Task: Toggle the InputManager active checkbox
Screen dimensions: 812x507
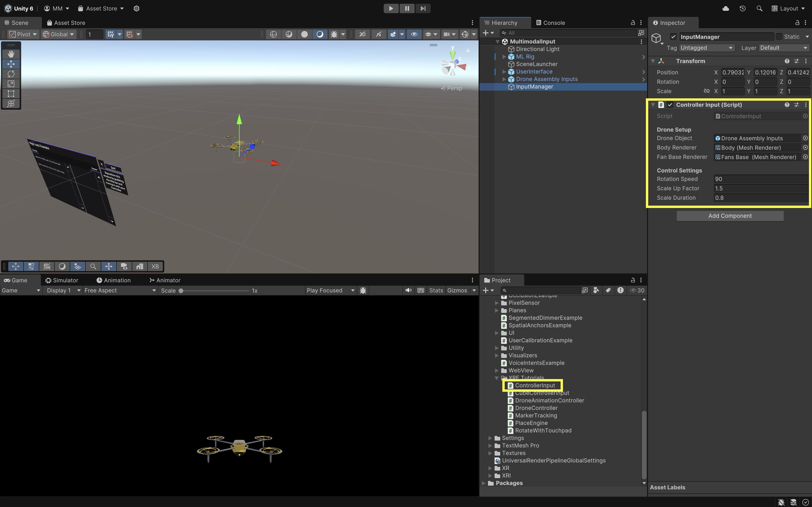Action: point(673,37)
